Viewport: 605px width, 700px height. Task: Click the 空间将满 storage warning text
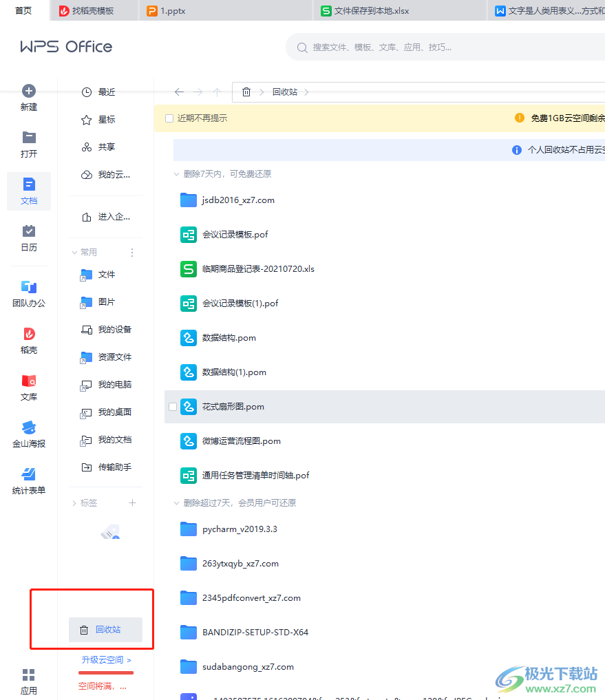103,686
